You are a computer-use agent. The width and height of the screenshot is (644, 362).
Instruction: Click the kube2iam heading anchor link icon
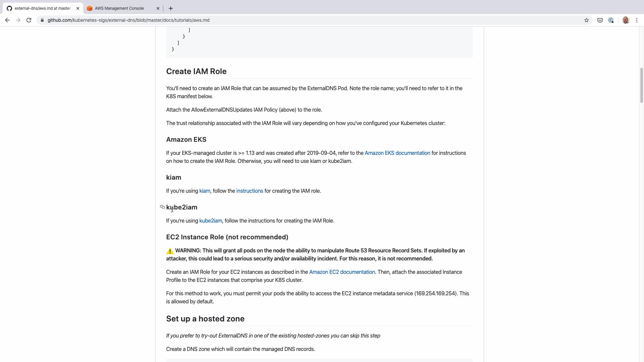point(162,207)
